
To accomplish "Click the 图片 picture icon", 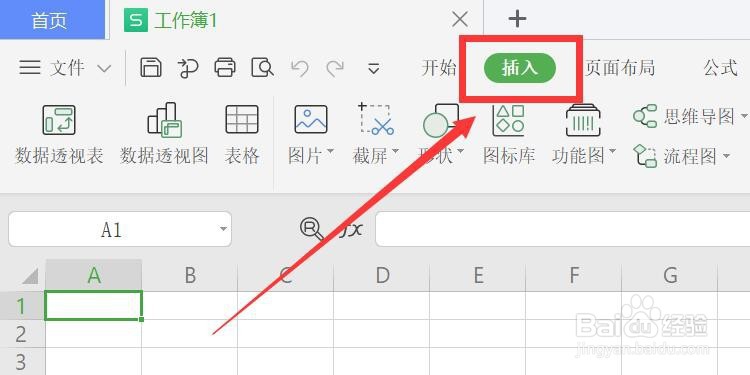I will point(311,120).
